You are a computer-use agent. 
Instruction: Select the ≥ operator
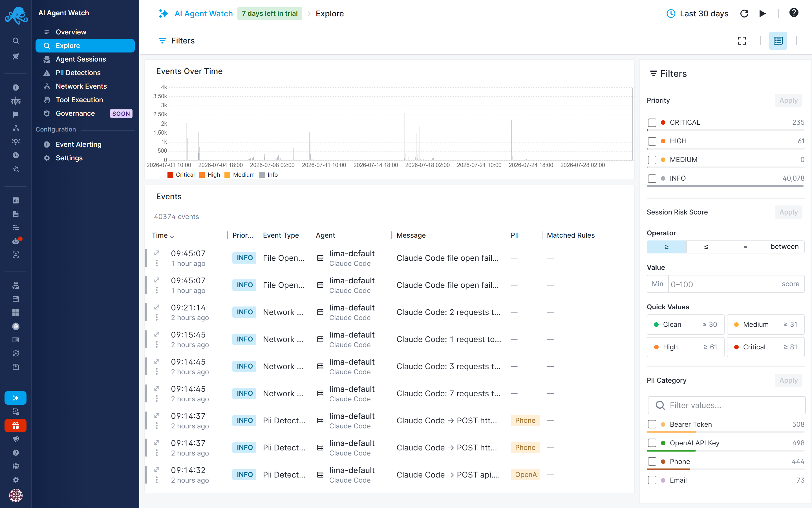[x=667, y=247]
